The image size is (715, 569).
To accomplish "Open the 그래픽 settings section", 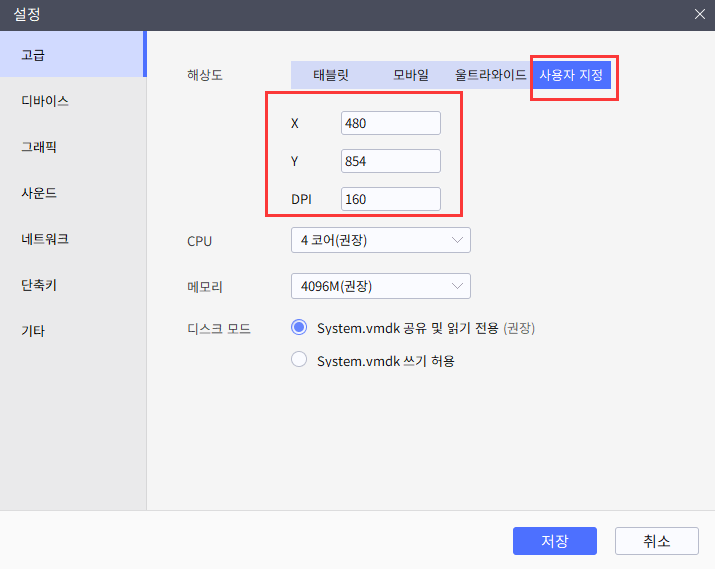I will [x=73, y=147].
